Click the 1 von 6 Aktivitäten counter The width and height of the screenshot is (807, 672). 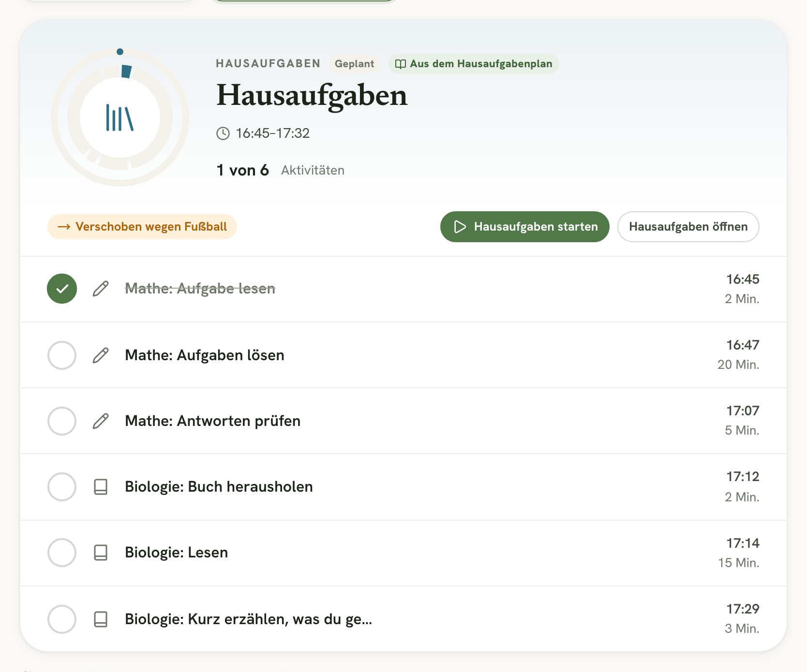tap(281, 170)
